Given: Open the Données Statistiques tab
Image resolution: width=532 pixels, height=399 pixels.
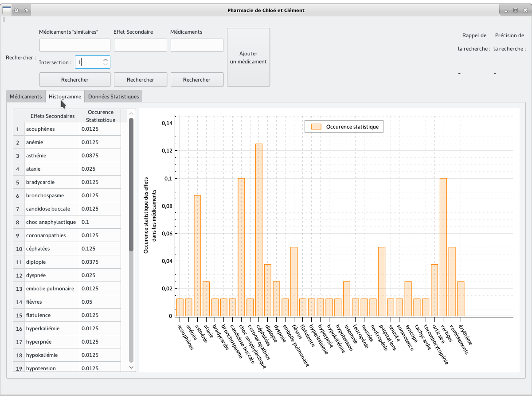Looking at the screenshot, I should click(x=113, y=97).
